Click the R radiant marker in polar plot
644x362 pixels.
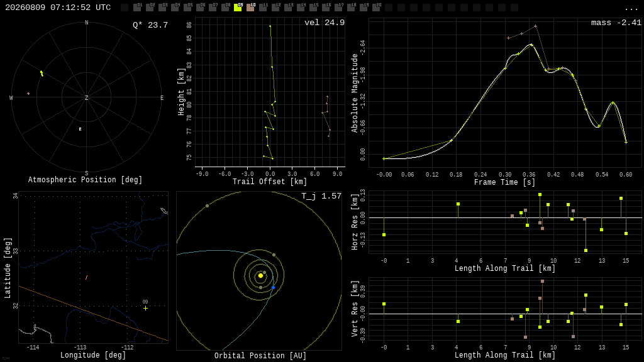tap(80, 129)
